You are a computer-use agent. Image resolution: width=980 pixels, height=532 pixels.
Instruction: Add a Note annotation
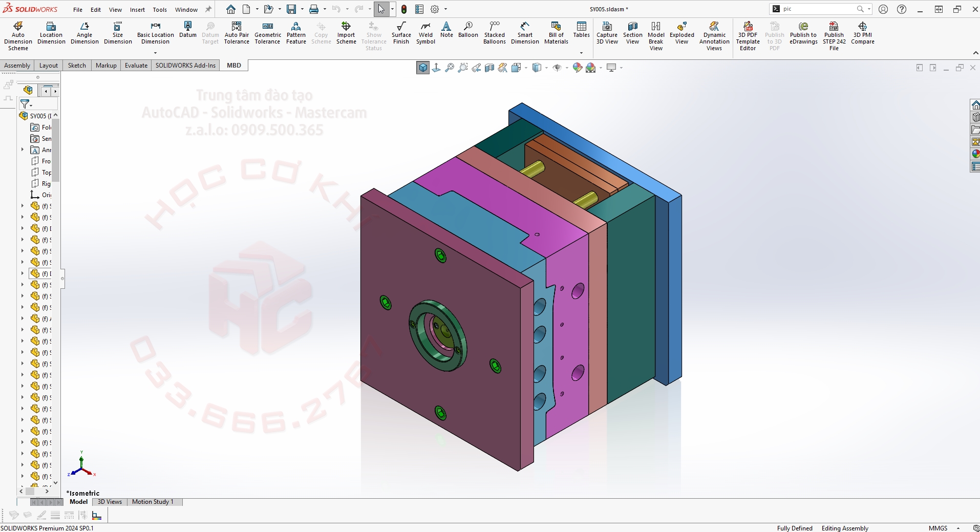(x=446, y=30)
